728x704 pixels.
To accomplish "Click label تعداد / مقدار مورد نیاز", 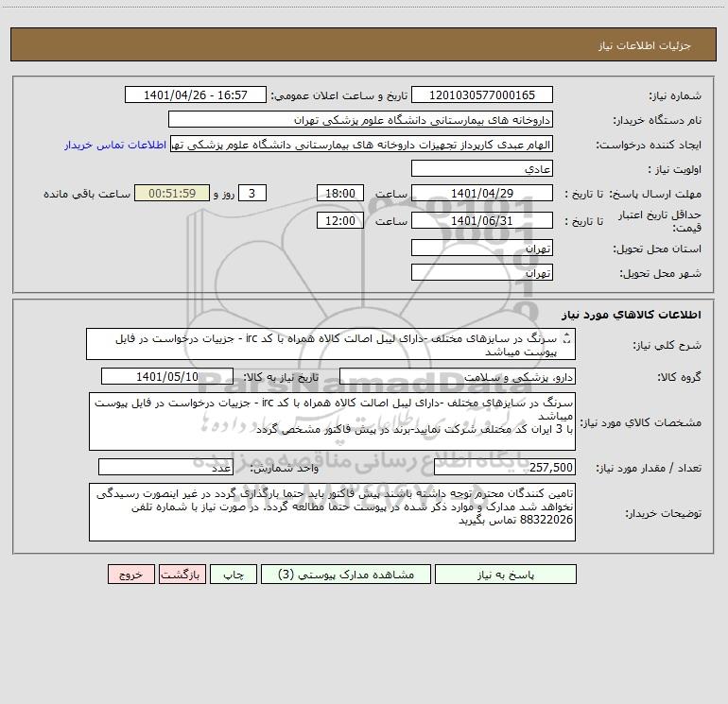I will pos(649,468).
